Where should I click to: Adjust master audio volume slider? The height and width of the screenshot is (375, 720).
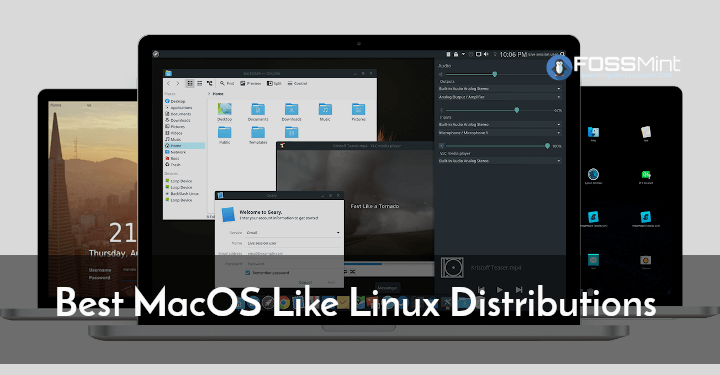tap(494, 74)
